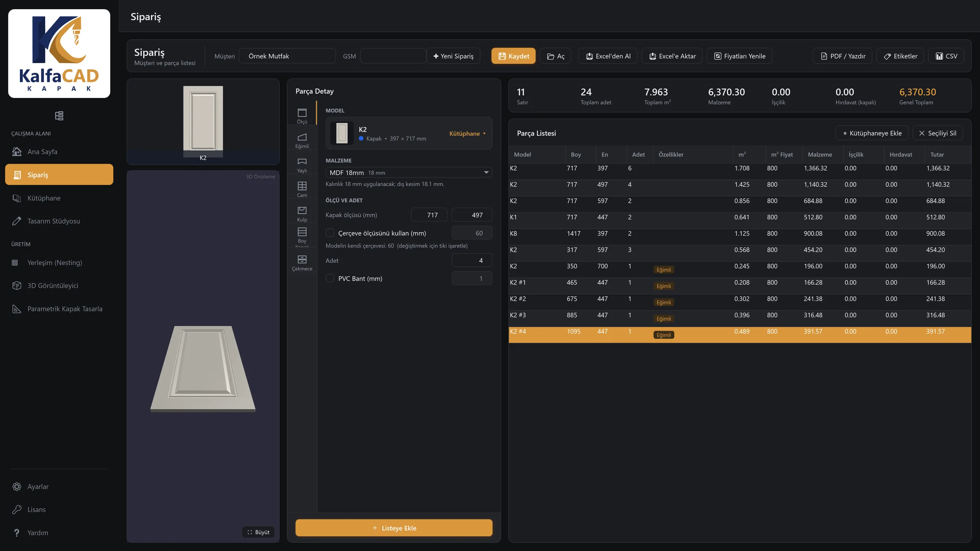Enable Çerçeve ölçüsünü kullan checkbox
The height and width of the screenshot is (551, 980).
point(330,233)
